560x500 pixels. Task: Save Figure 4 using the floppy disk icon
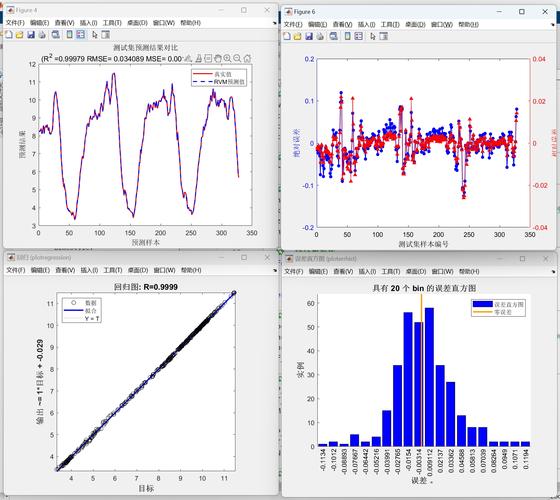31,35
